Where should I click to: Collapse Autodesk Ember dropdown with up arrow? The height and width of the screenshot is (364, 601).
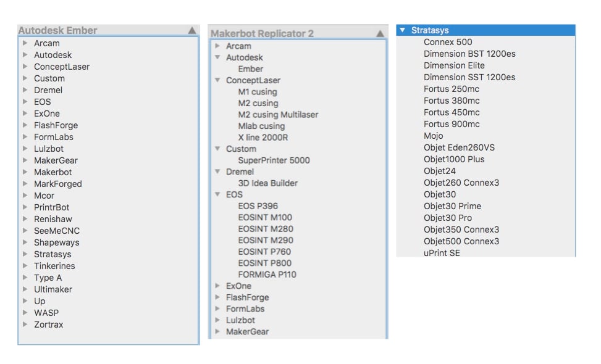pyautogui.click(x=192, y=30)
